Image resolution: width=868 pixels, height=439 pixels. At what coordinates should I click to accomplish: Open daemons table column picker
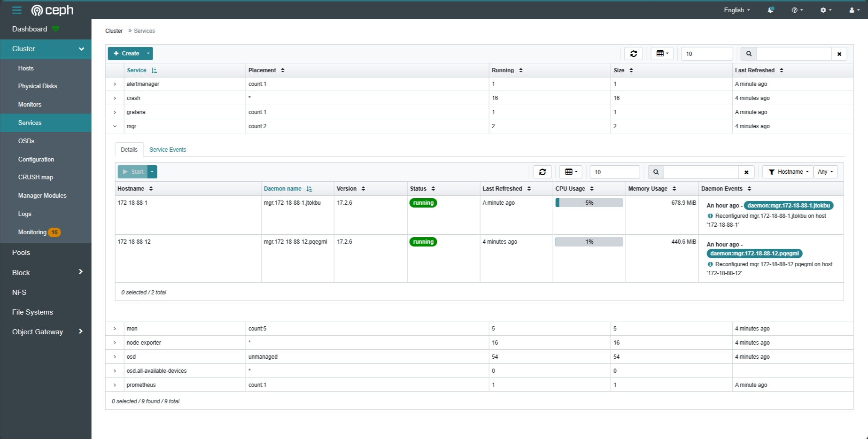(x=571, y=172)
